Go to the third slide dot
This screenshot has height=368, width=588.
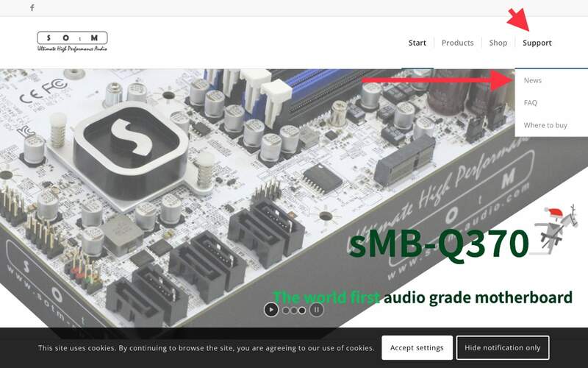point(302,311)
